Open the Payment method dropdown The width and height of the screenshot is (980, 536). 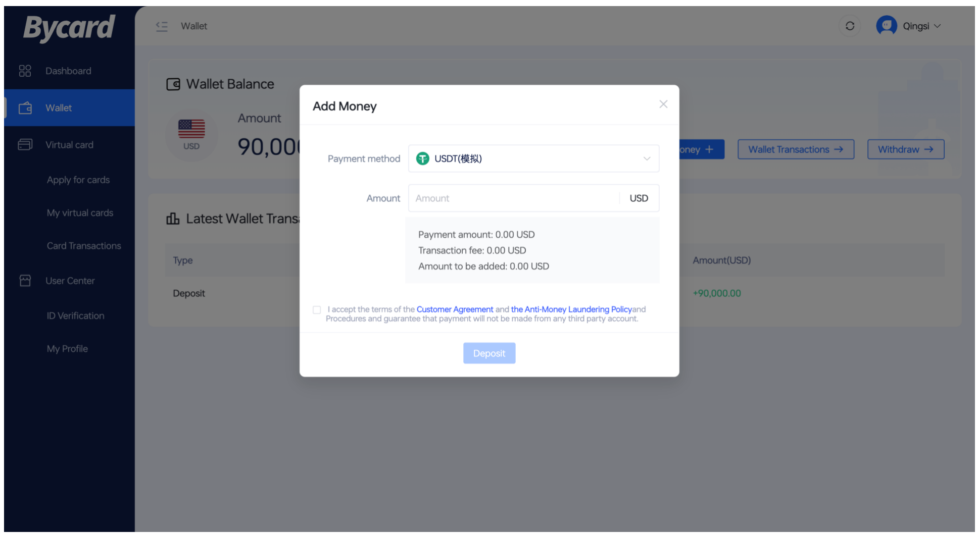click(x=533, y=158)
